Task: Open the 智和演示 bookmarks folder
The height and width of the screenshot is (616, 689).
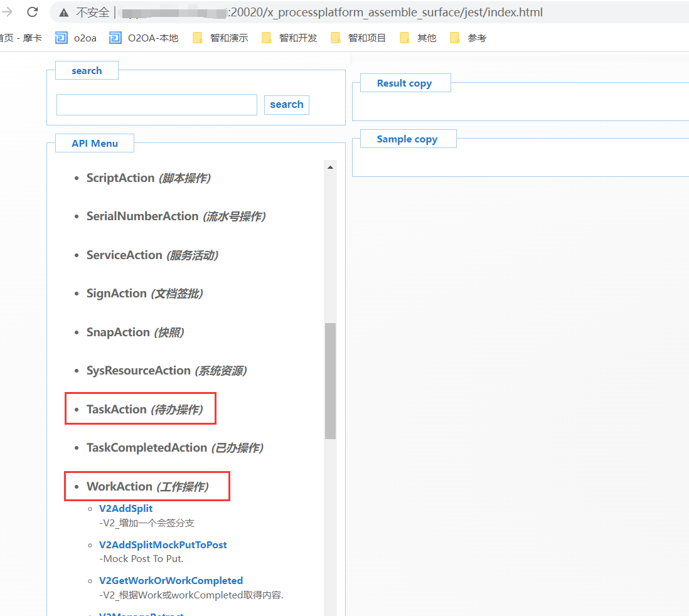Action: point(221,38)
